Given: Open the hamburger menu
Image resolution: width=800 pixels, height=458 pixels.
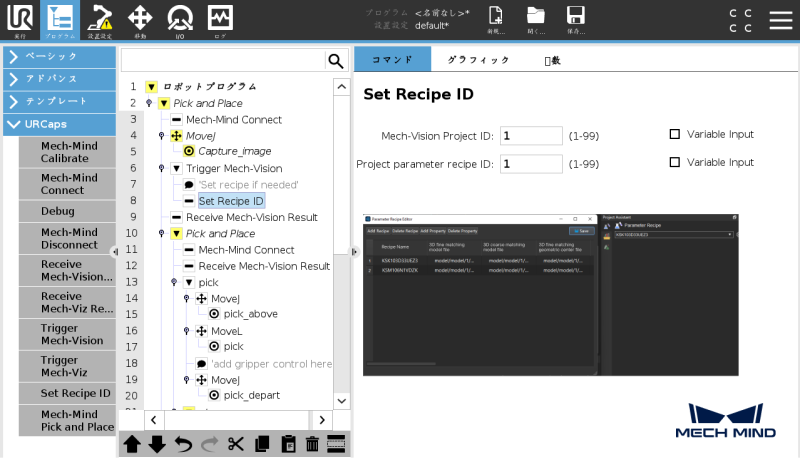Looking at the screenshot, I should coord(781,20).
